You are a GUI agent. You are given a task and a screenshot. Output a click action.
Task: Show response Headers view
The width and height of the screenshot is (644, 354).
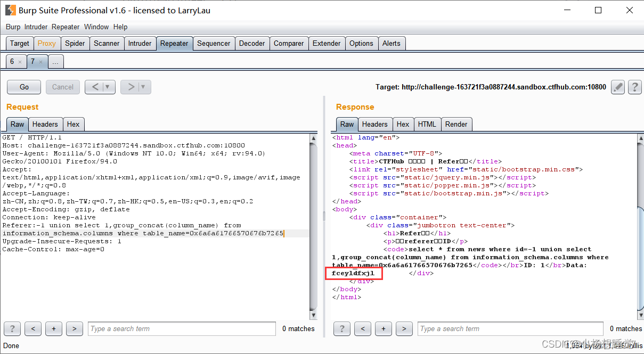[375, 124]
